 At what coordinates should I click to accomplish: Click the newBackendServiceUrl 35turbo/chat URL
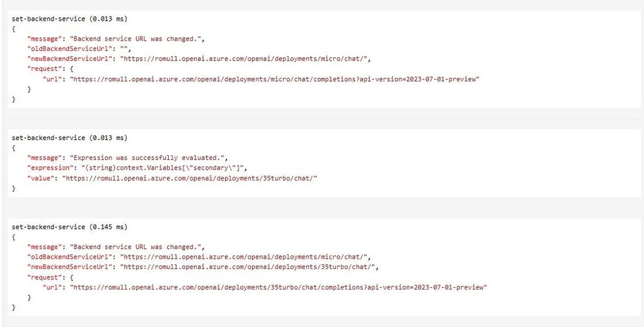(x=248, y=267)
